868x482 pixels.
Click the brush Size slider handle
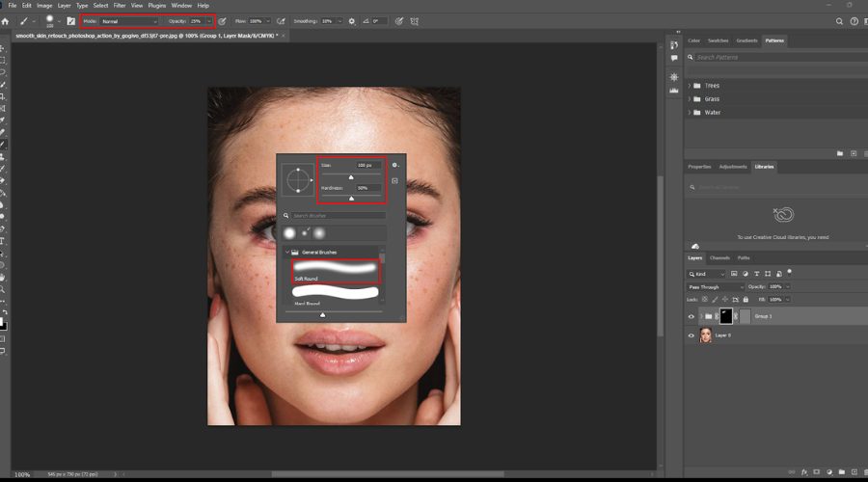click(x=351, y=177)
